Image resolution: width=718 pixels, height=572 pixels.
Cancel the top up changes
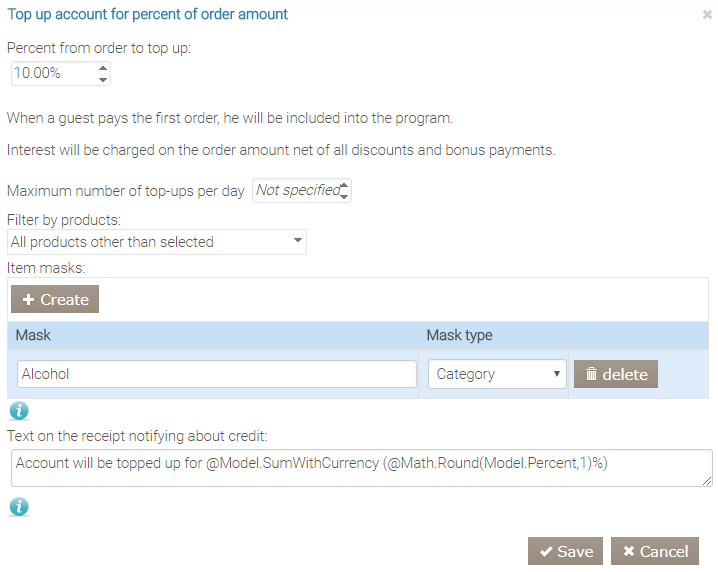pos(654,551)
